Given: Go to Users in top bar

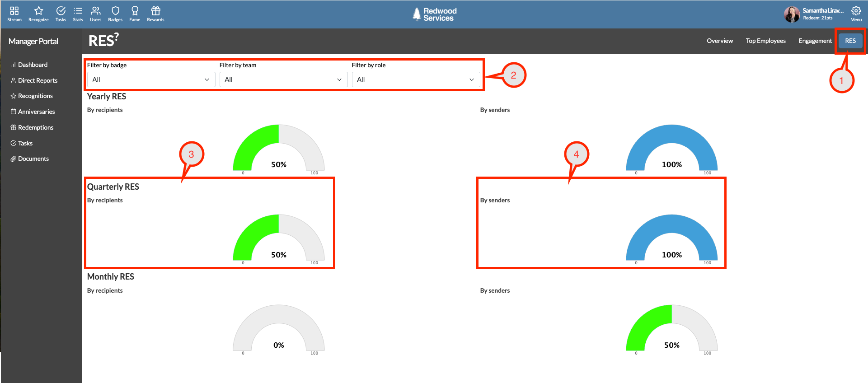Looking at the screenshot, I should pyautogui.click(x=95, y=14).
